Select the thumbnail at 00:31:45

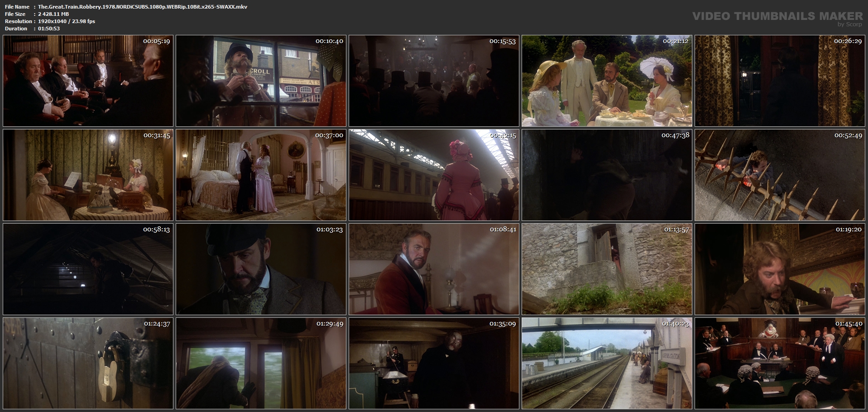point(88,175)
